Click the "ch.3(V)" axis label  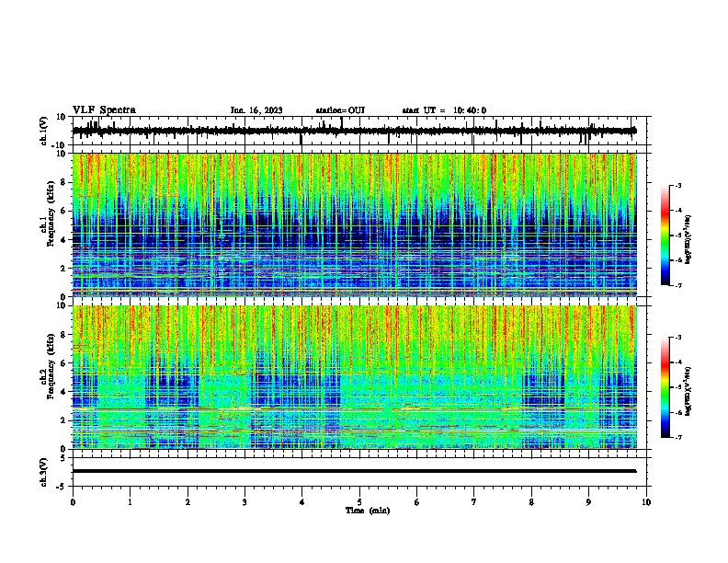pyautogui.click(x=44, y=472)
